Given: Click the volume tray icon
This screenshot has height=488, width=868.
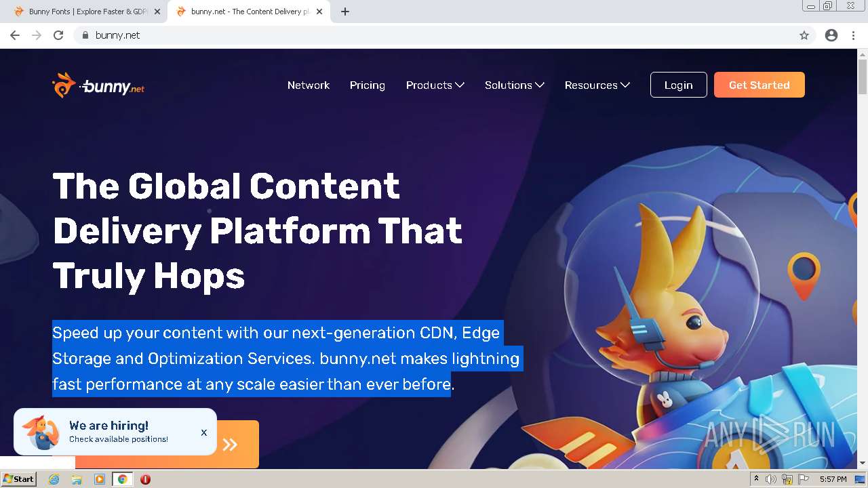Looking at the screenshot, I should coord(770,479).
